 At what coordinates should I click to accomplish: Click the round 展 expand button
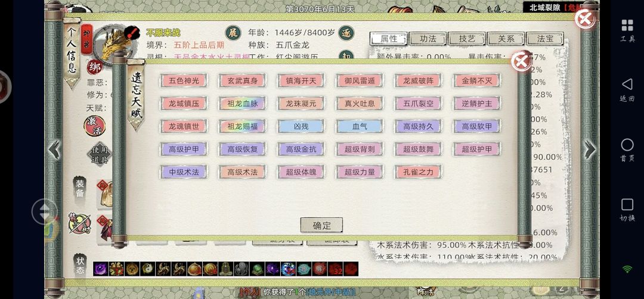click(x=233, y=33)
